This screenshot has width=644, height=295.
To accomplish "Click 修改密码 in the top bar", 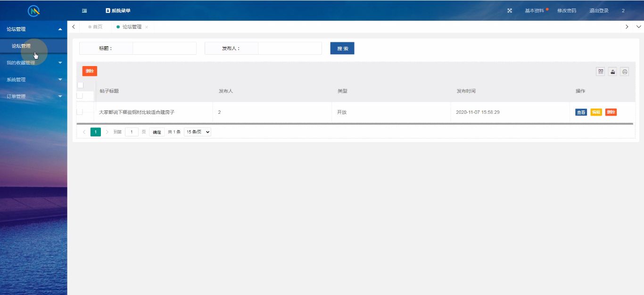I will tap(567, 10).
